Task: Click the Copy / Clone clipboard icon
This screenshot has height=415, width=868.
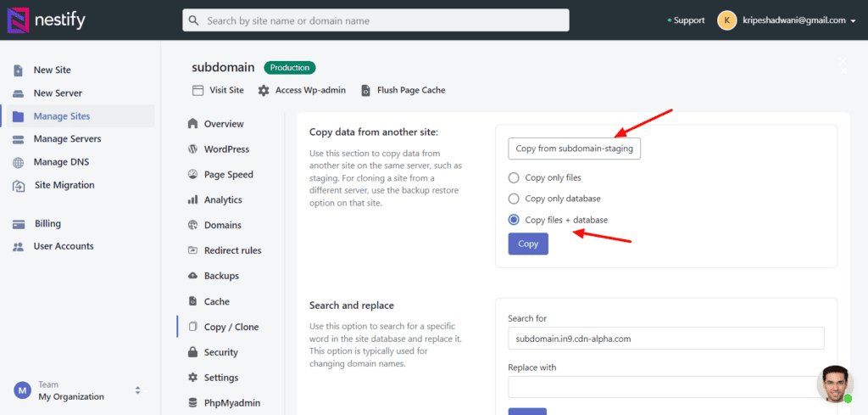Action: click(x=192, y=327)
